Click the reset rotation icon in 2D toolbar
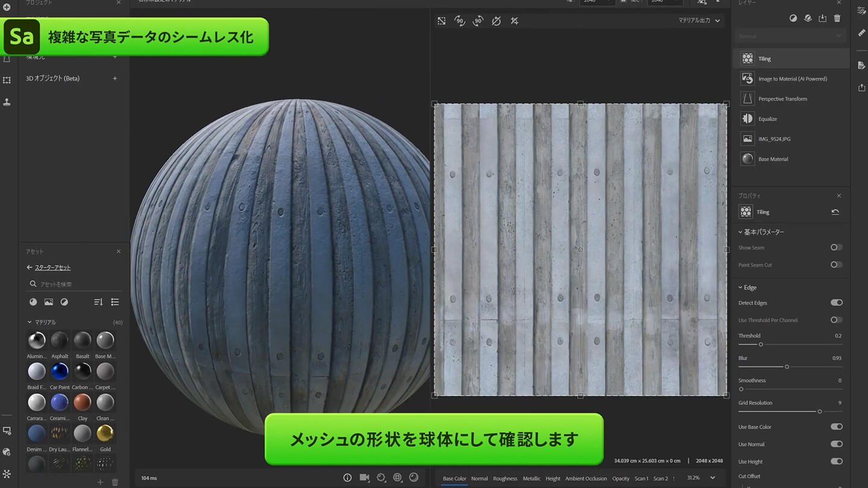 click(x=496, y=21)
